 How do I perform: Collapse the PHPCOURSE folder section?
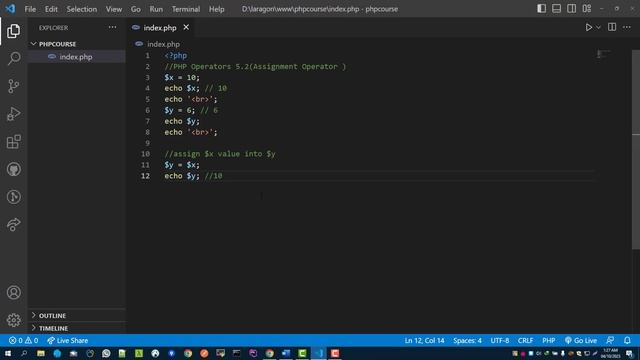(x=77, y=44)
